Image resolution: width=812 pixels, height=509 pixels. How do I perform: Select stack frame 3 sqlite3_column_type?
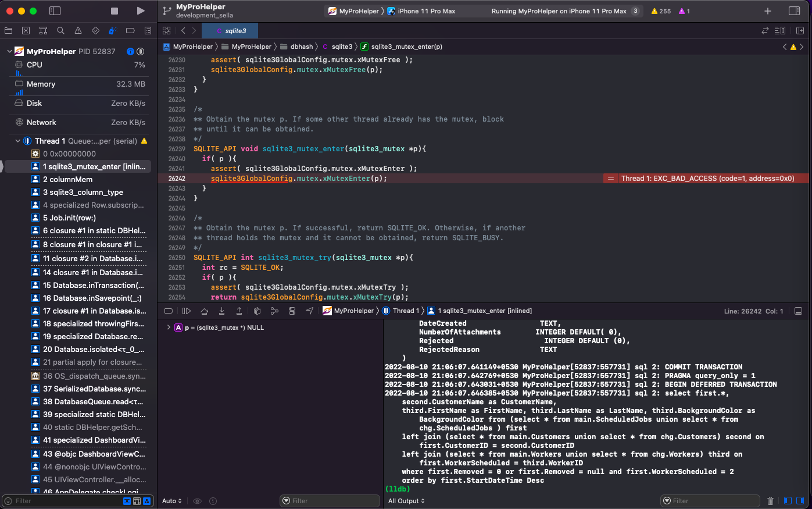[x=78, y=192]
